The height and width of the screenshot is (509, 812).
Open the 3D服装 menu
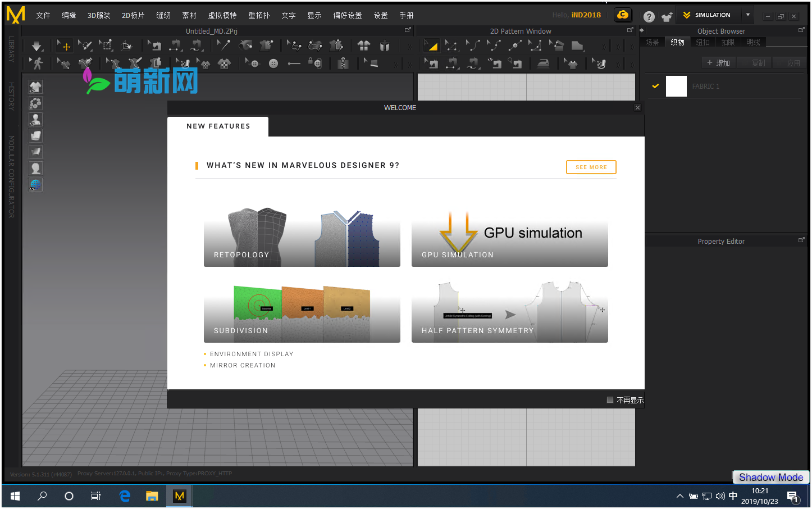[x=99, y=15]
